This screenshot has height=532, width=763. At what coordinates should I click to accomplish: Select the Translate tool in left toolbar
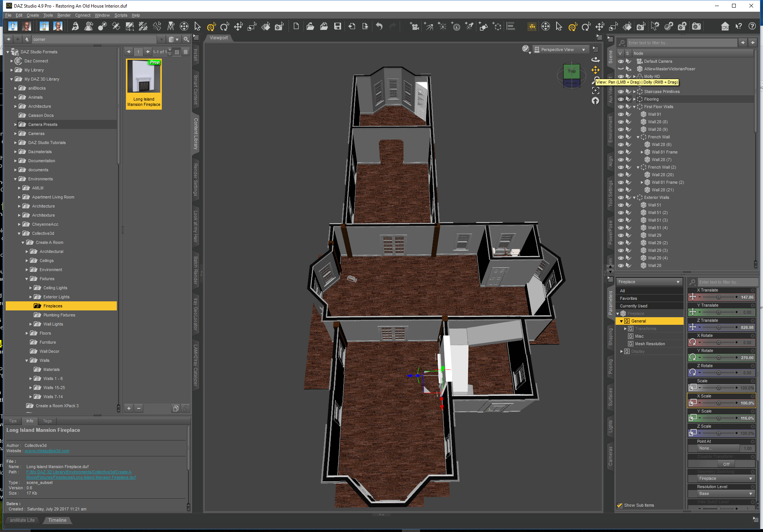238,26
